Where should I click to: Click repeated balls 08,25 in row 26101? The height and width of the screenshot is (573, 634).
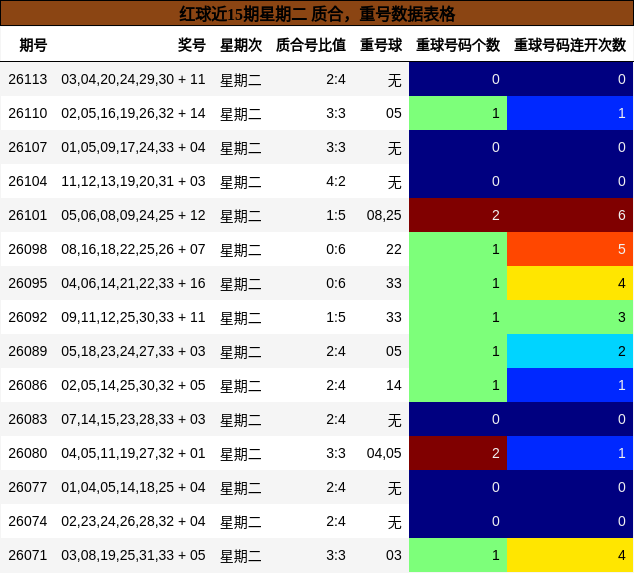coord(384,215)
